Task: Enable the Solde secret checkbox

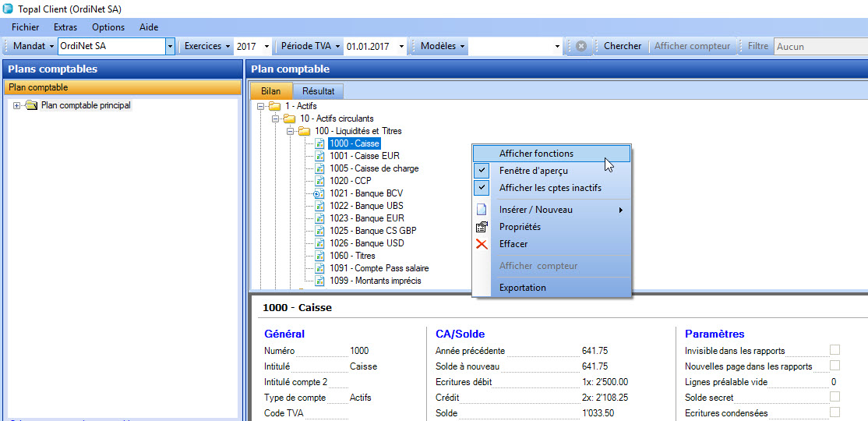Action: click(x=834, y=397)
